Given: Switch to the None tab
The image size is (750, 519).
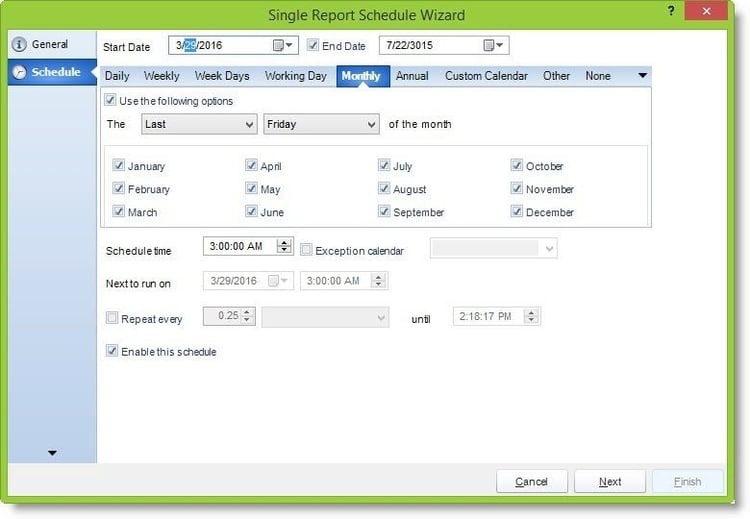Looking at the screenshot, I should (598, 76).
